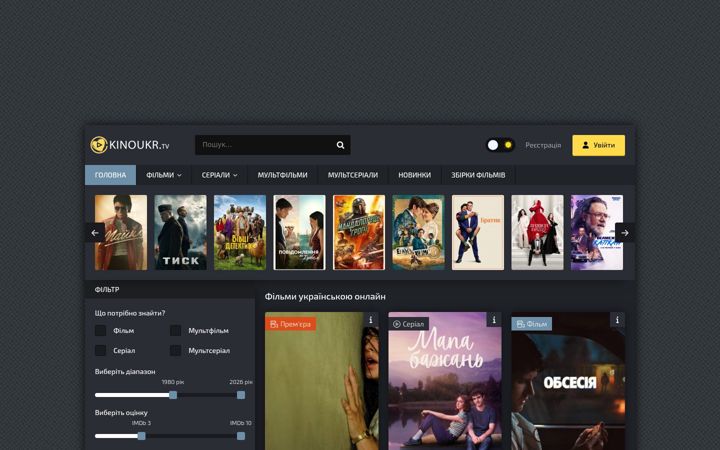
Task: Check the Серіал filter checkbox
Action: point(101,350)
